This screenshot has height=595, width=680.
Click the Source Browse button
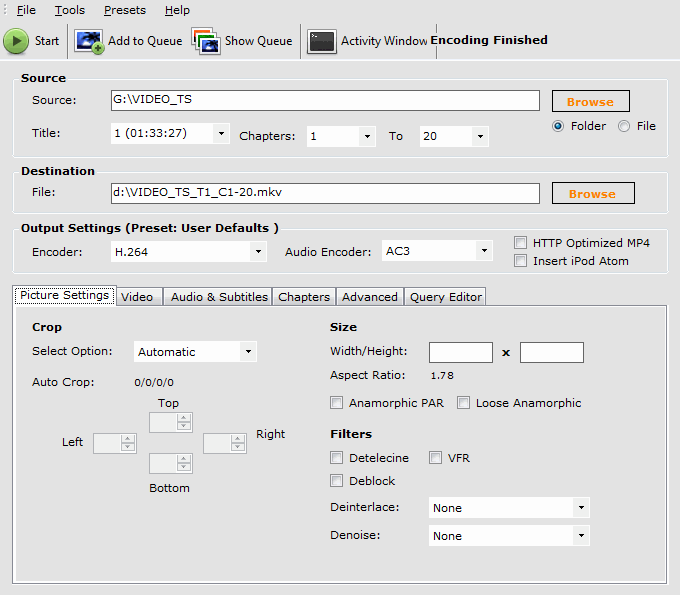[591, 101]
